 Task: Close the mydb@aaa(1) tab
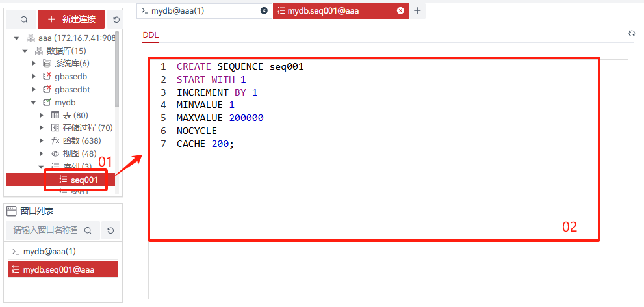point(263,10)
